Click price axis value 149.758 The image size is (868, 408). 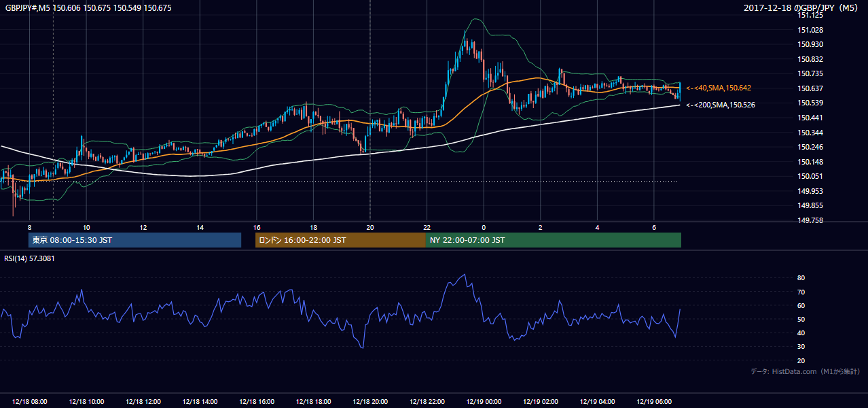click(810, 220)
